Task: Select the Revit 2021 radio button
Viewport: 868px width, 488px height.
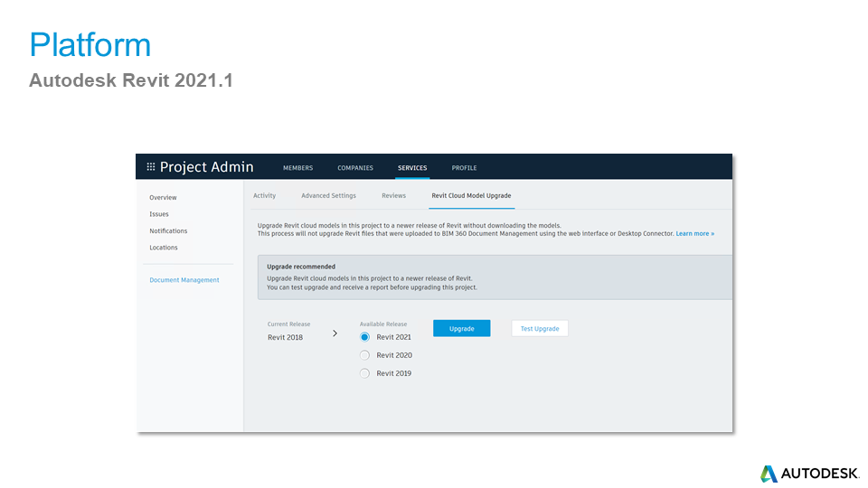Action: 364,337
